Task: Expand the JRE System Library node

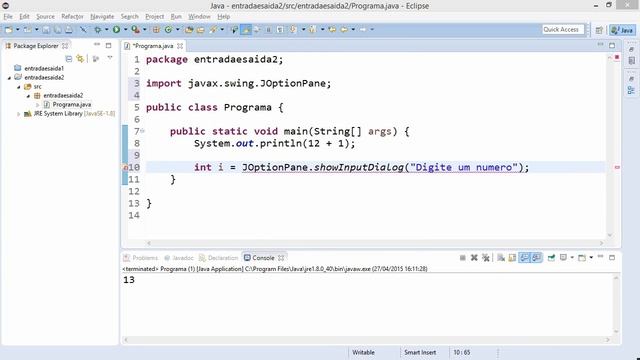Action: point(18,114)
